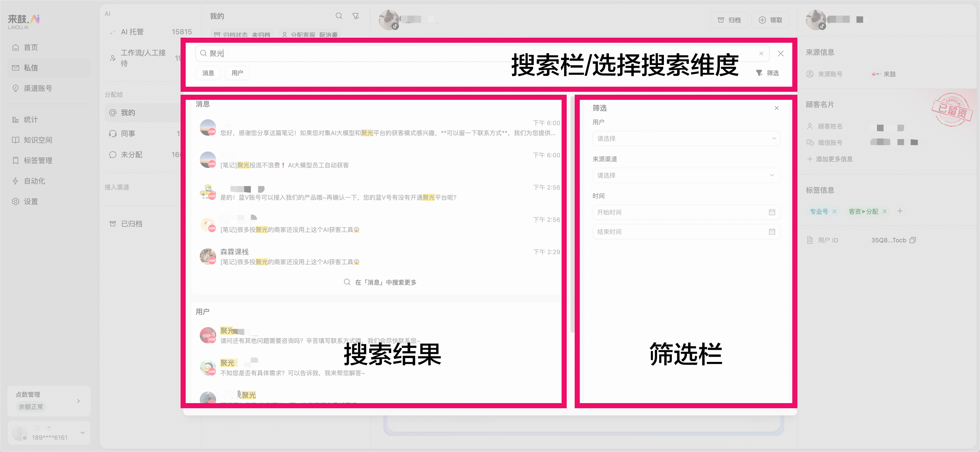Switch to the 消息 search tab
The height and width of the screenshot is (452, 980).
tap(208, 73)
